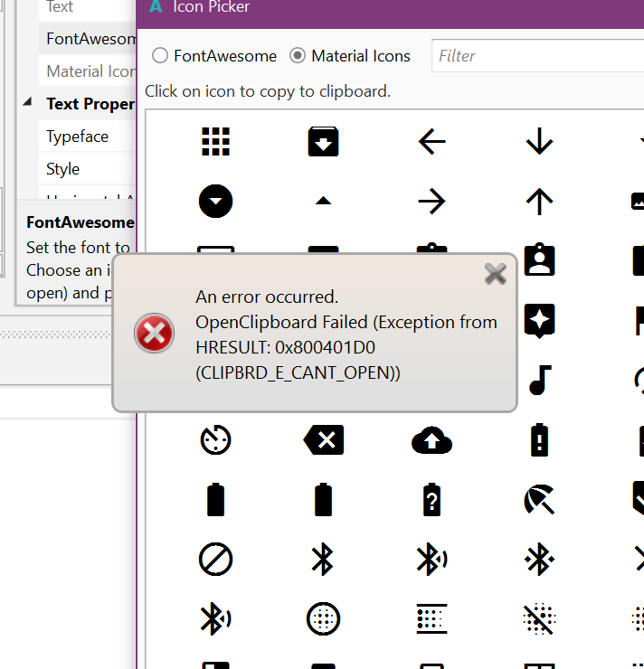Copy the plain Bluetooth icon
The height and width of the screenshot is (669, 644).
323,559
